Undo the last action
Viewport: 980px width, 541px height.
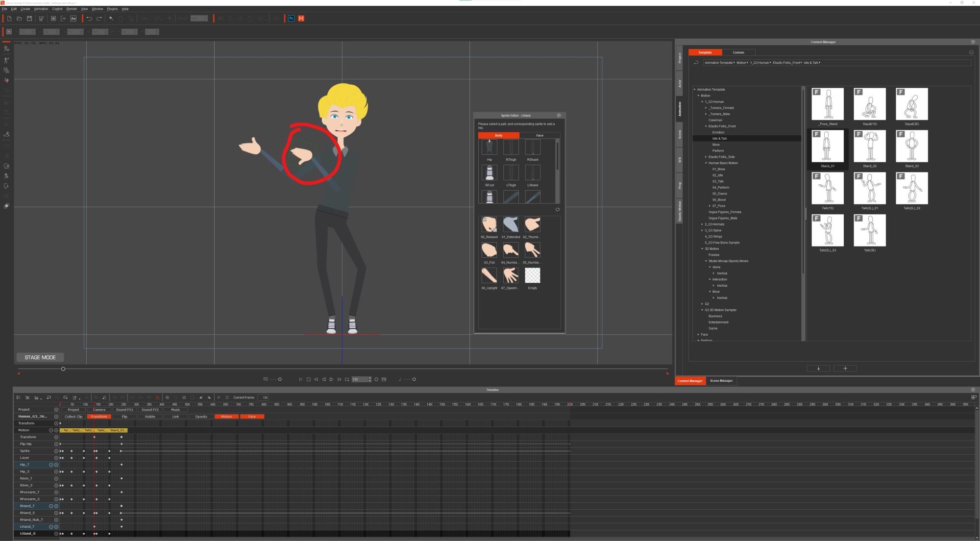(89, 19)
